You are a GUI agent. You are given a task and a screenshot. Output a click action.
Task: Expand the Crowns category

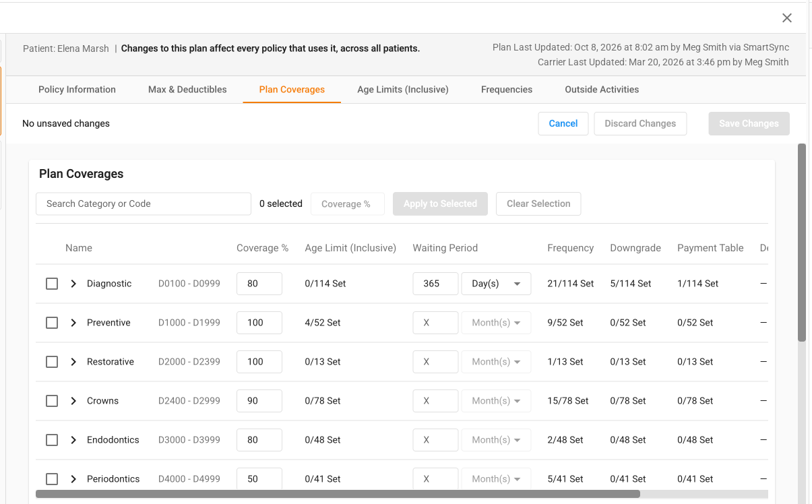coord(73,401)
